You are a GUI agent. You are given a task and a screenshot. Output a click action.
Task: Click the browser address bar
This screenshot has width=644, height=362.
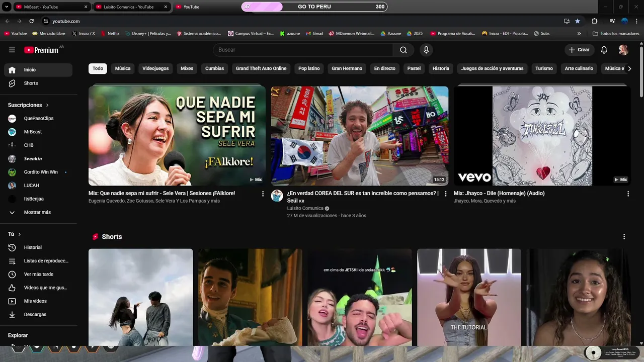pos(302,21)
